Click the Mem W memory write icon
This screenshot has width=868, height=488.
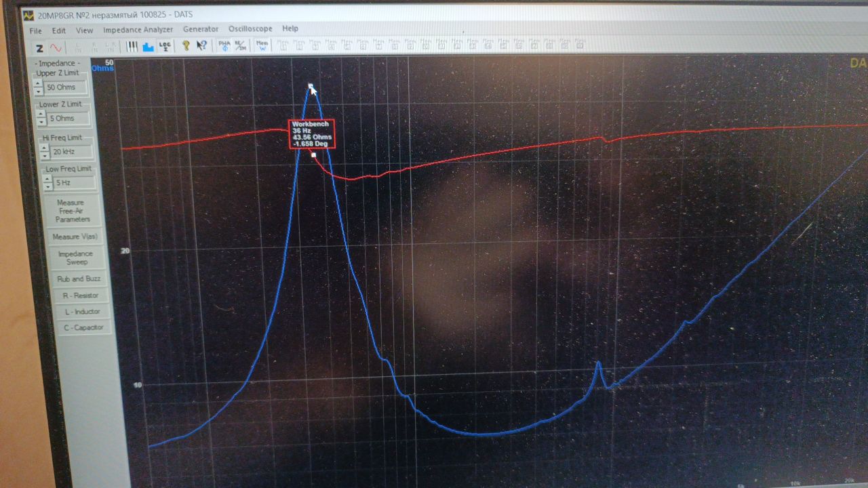[x=262, y=45]
